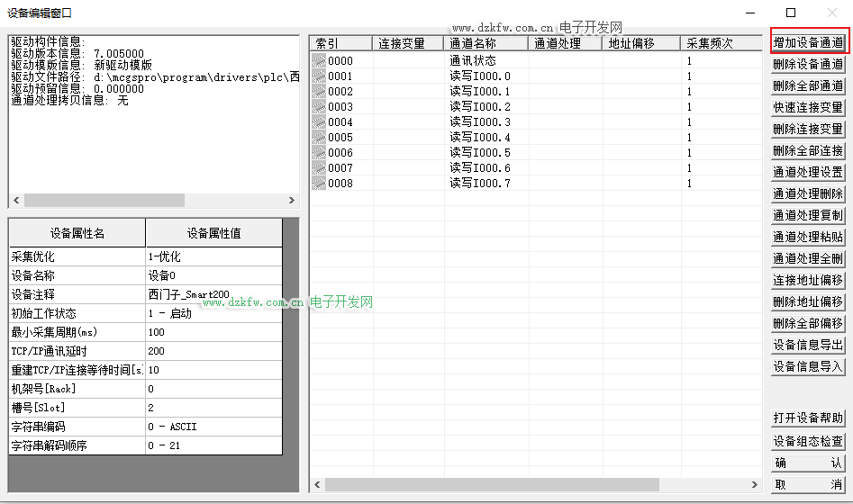The height and width of the screenshot is (504, 853).
Task: Open 快速连接变量 dialog
Action: pyautogui.click(x=808, y=108)
